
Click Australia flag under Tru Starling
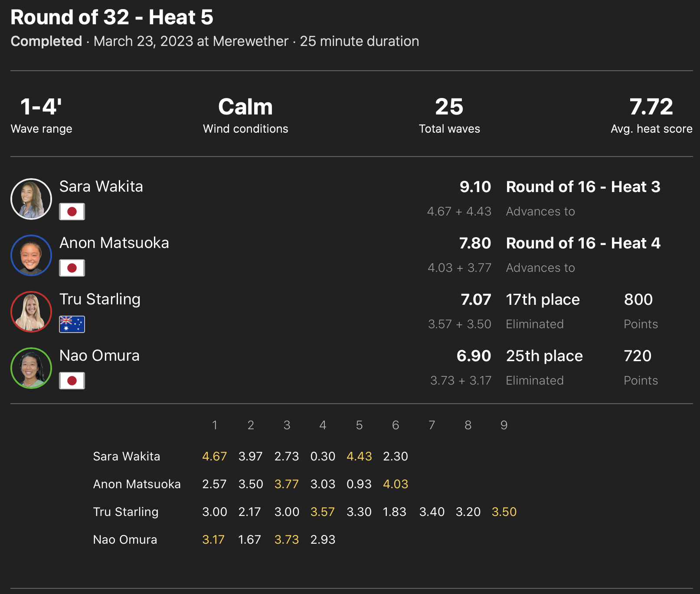click(72, 324)
